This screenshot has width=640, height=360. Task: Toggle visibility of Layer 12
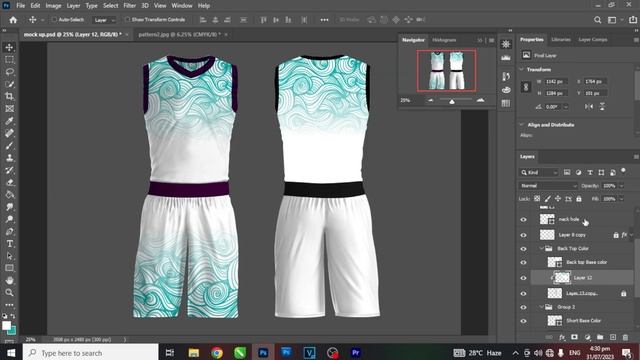[x=523, y=278]
